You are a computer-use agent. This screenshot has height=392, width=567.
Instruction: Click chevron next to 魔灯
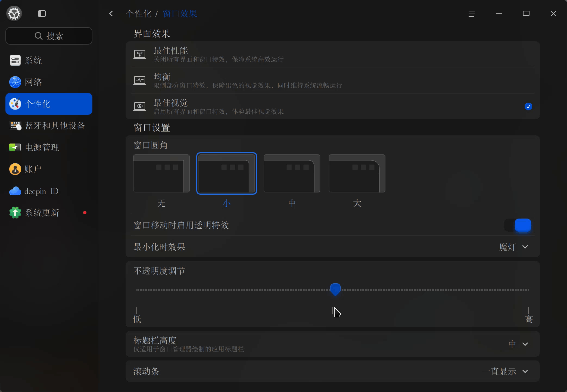click(x=525, y=247)
